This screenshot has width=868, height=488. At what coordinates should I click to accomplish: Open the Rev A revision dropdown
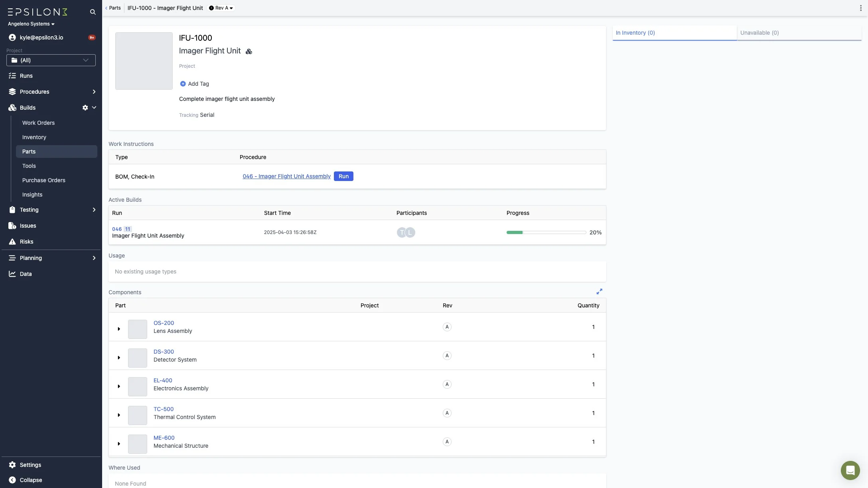tap(221, 8)
